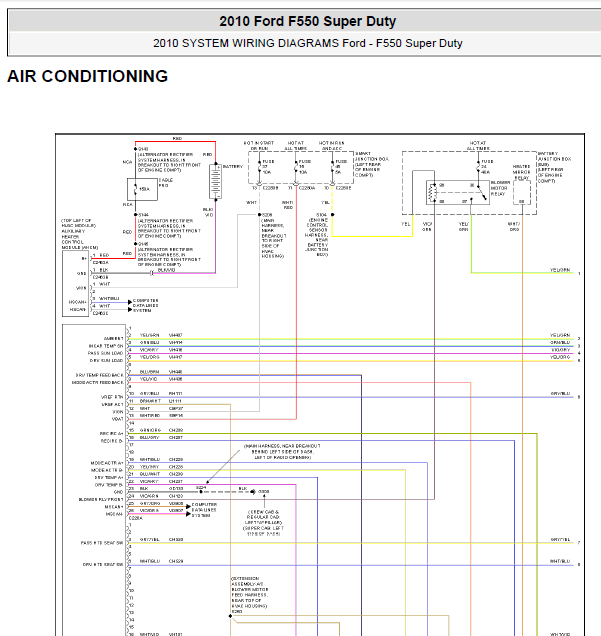The image size is (601, 636).
Task: Click the 'WHT/BLU' label at wire end 8
Action: point(560,561)
